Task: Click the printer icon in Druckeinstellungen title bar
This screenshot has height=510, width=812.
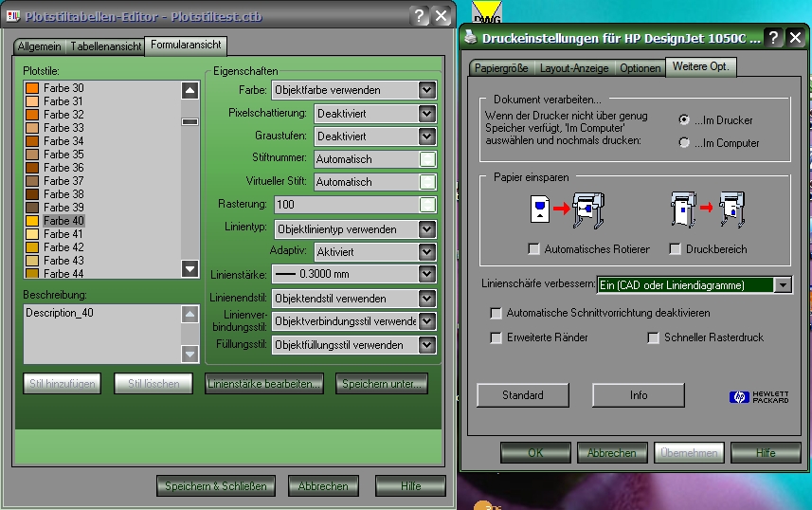Action: tap(470, 37)
